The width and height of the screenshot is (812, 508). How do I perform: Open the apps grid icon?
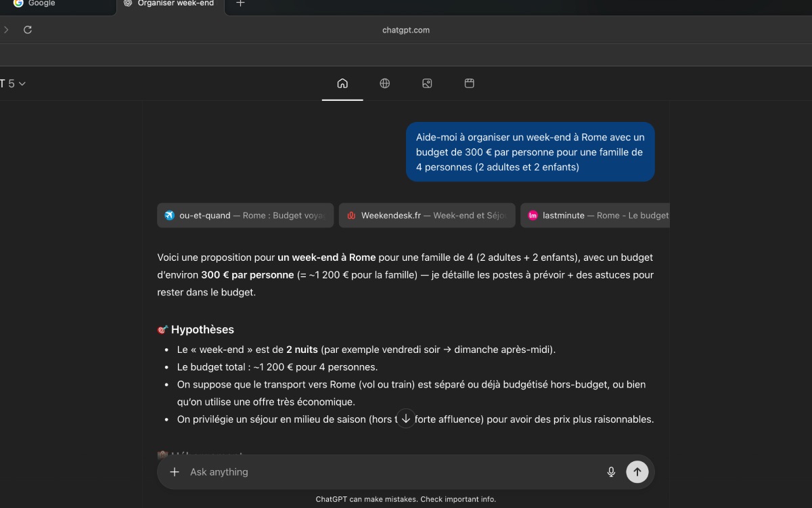[x=469, y=83]
